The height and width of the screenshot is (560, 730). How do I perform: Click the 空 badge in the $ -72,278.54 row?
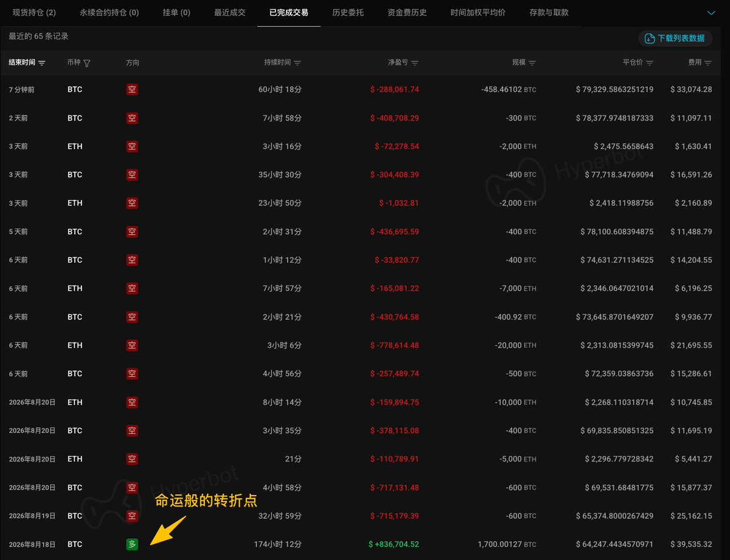pos(132,147)
